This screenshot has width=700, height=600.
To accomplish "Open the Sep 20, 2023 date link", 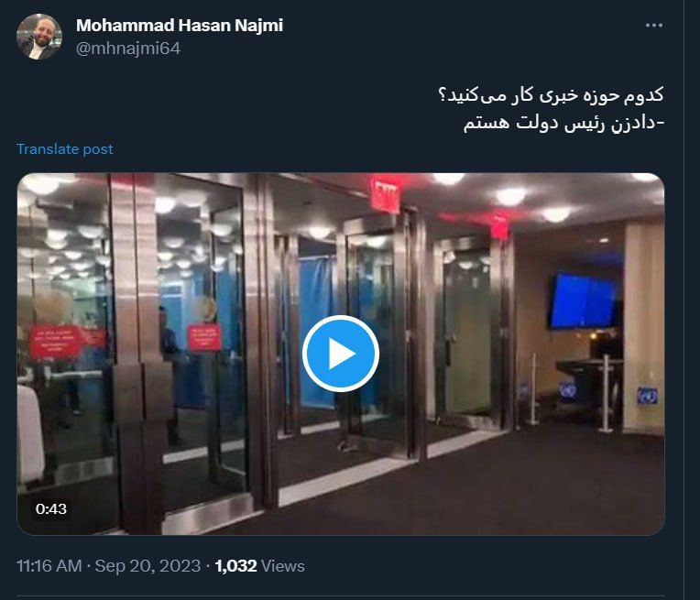I will click(x=148, y=565).
